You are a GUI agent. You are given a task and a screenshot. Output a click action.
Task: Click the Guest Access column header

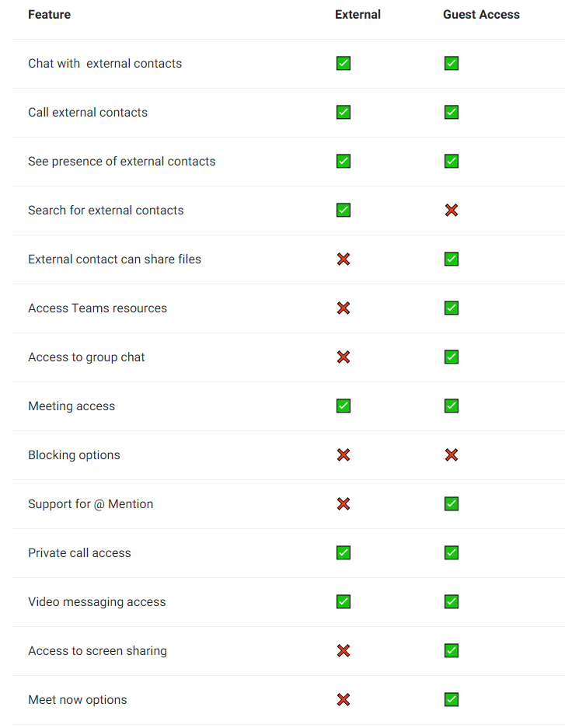click(x=481, y=15)
